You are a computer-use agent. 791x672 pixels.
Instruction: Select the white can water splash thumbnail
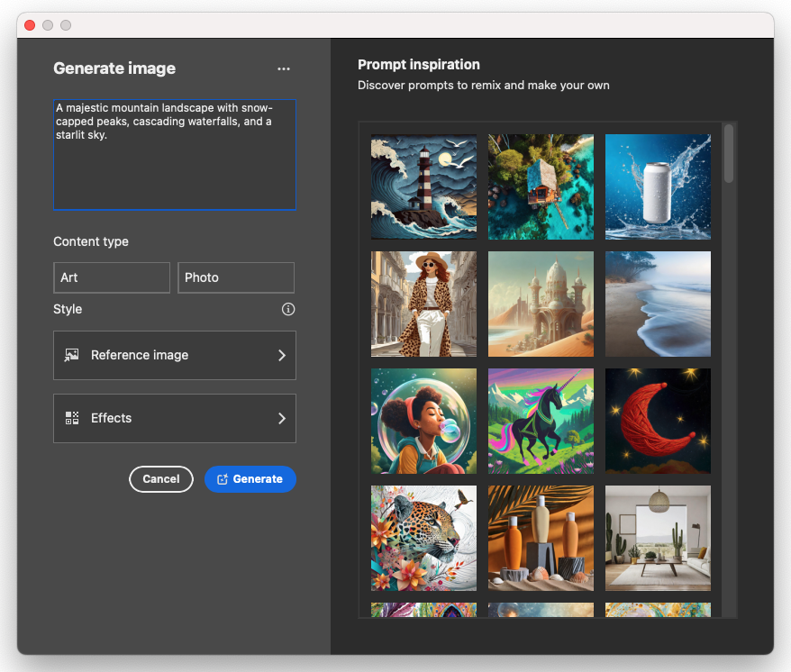point(658,186)
